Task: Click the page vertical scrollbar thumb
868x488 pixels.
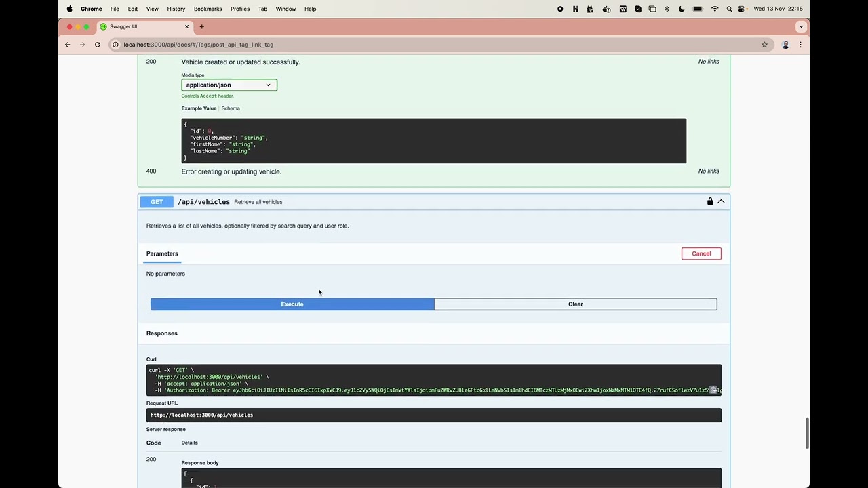Action: coord(807,433)
